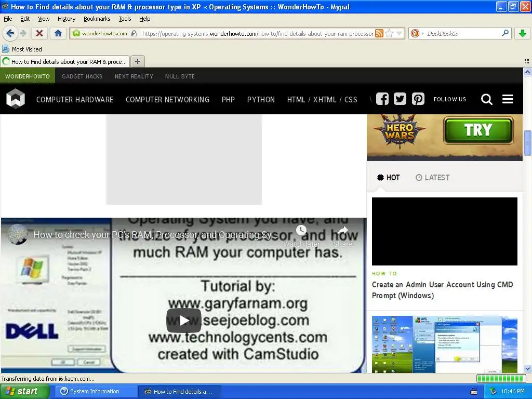Switch to the HOT tab
This screenshot has width=532, height=399.
[x=389, y=178]
